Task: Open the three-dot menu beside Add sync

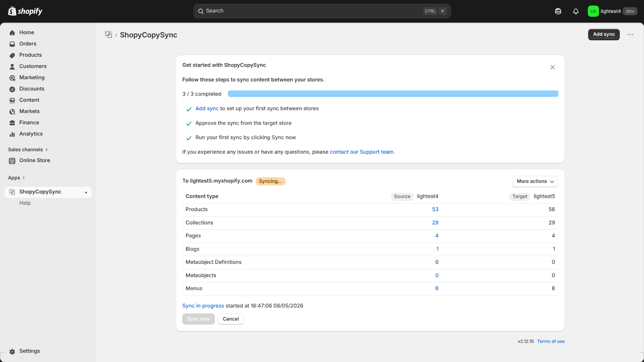Action: click(630, 35)
